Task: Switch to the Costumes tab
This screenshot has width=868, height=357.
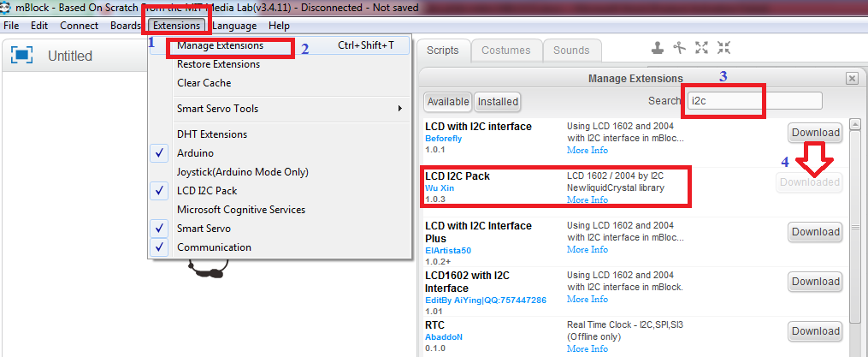Action: pyautogui.click(x=506, y=51)
